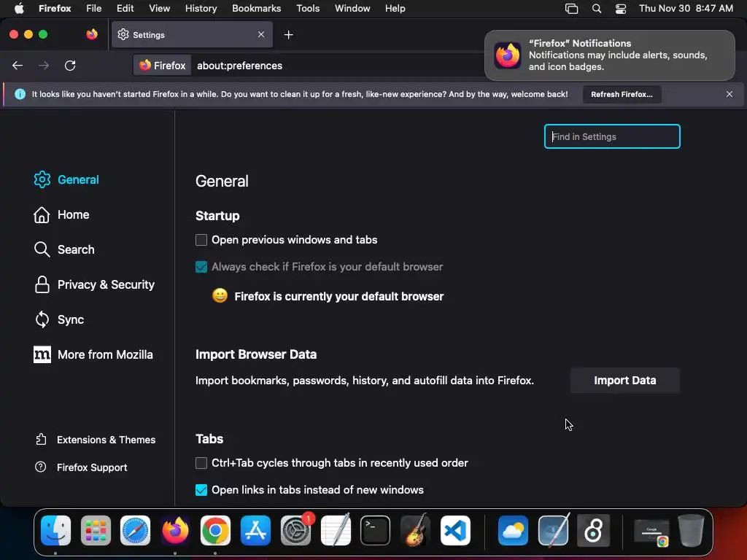Image resolution: width=747 pixels, height=560 pixels.
Task: Open Google Chrome from the dock
Action: click(x=215, y=530)
